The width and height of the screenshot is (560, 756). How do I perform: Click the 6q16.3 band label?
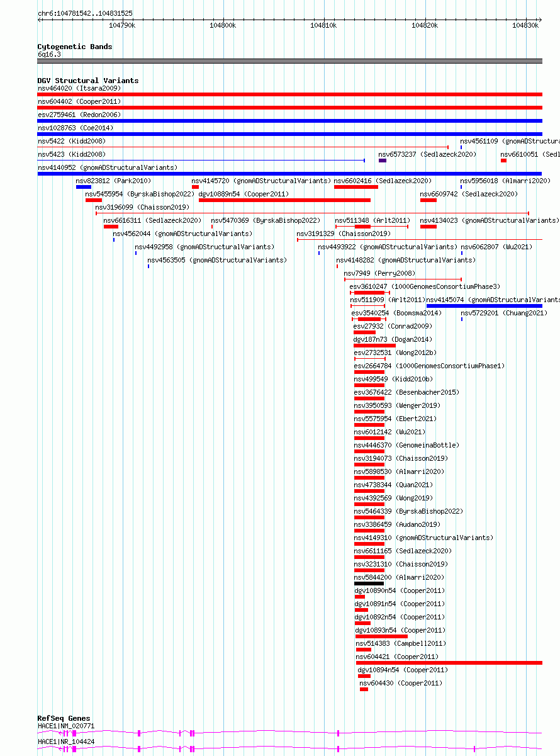49,55
